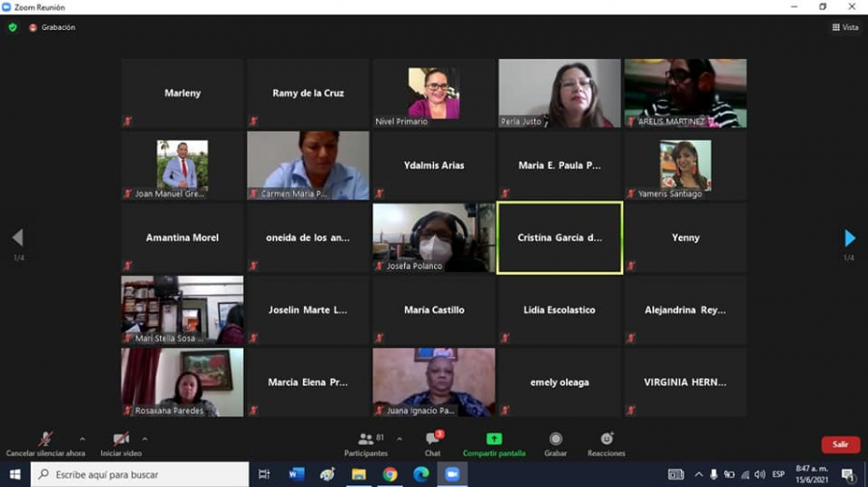868x487 pixels.
Task: Go to next gallery page arrow
Action: click(x=850, y=238)
